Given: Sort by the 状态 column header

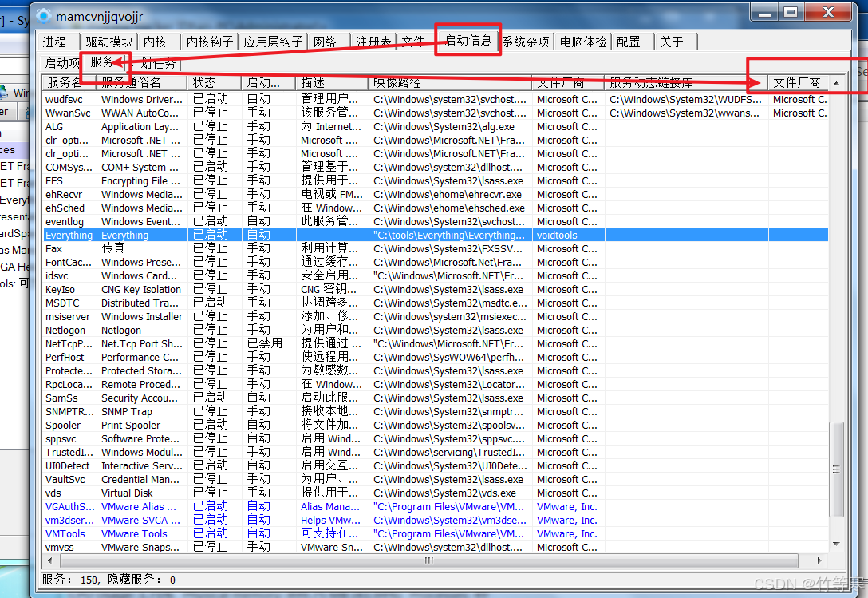Looking at the screenshot, I should [x=204, y=82].
